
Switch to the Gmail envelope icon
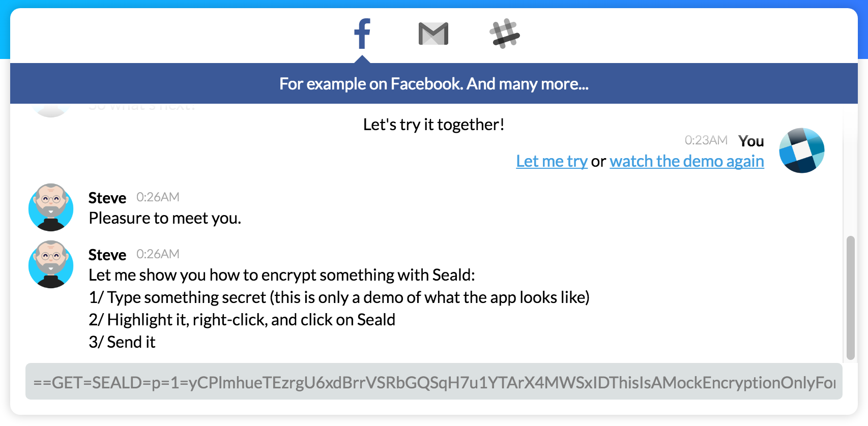[433, 34]
